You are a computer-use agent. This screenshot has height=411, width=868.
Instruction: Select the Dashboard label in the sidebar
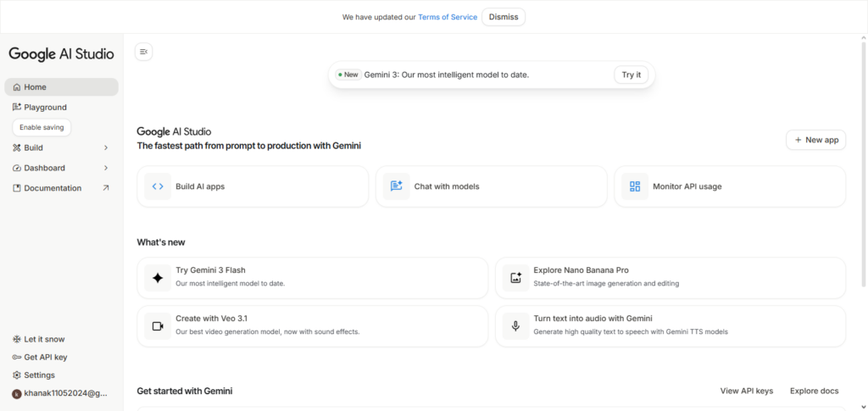point(45,168)
